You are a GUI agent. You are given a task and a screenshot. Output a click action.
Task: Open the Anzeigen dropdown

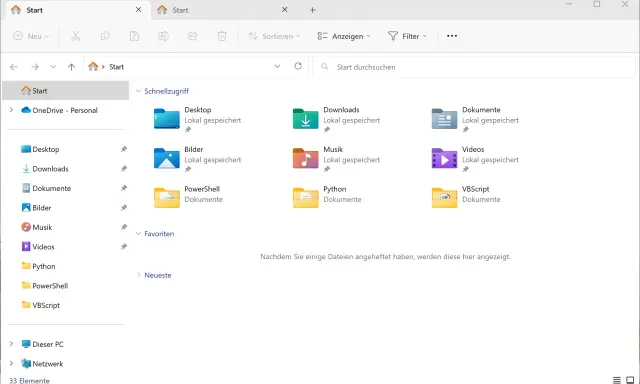[x=344, y=36]
